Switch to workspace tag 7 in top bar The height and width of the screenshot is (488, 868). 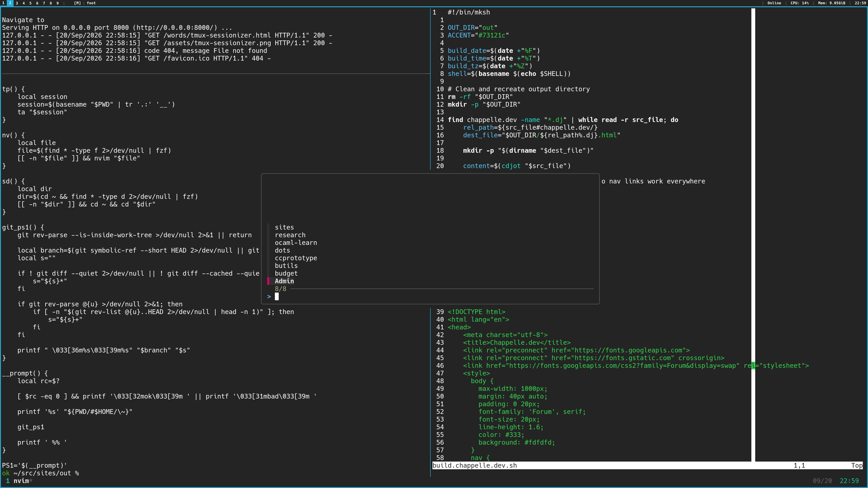tap(44, 3)
